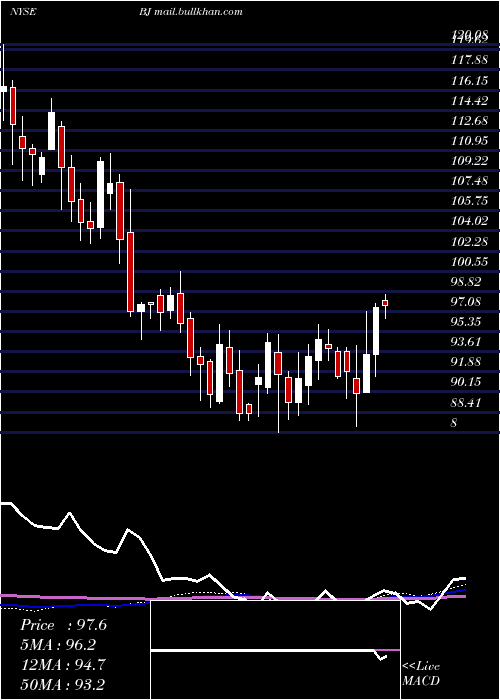This screenshot has width=500, height=700.
Task: Click the last small red candlestick
Action: click(385, 303)
